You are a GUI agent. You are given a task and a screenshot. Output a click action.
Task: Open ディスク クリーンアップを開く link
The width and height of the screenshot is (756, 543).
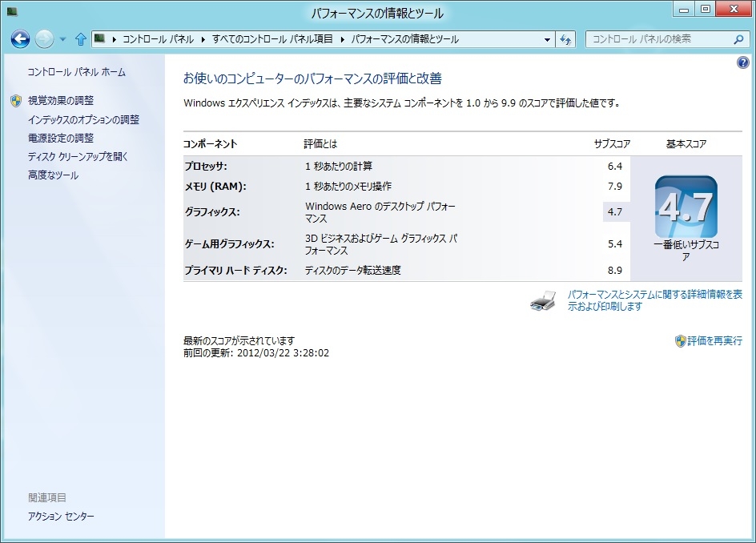pyautogui.click(x=78, y=157)
